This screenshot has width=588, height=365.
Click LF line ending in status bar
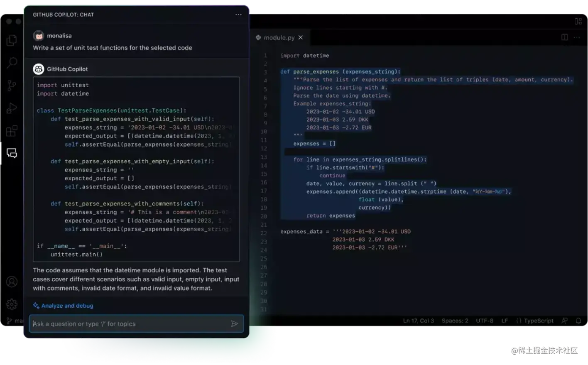point(505,321)
